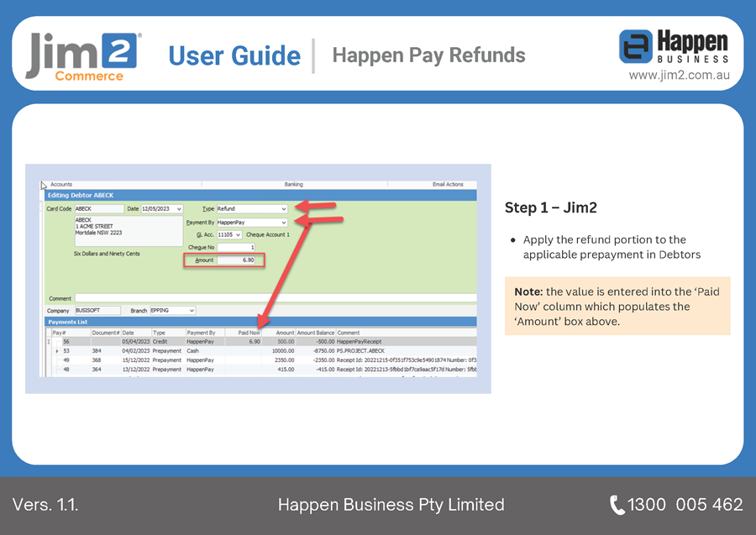Click the User Guide heading
Viewport: 756px width, 535px height.
tap(234, 56)
